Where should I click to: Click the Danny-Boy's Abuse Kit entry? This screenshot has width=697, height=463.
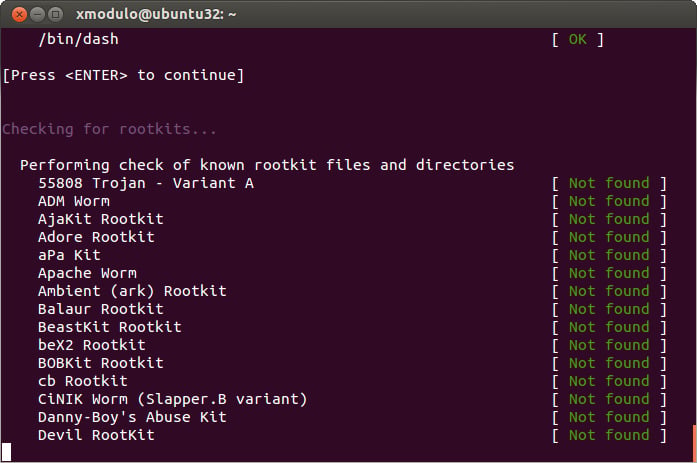(x=132, y=417)
